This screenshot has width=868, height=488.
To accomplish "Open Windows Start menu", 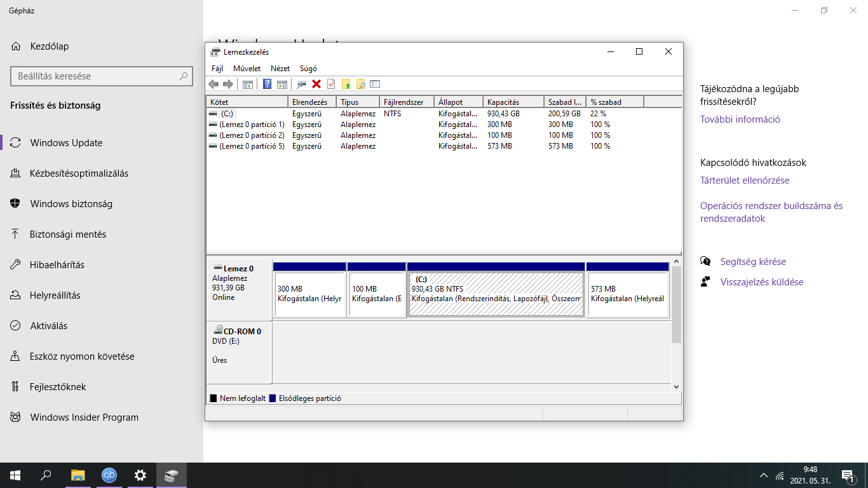I will pyautogui.click(x=15, y=475).
